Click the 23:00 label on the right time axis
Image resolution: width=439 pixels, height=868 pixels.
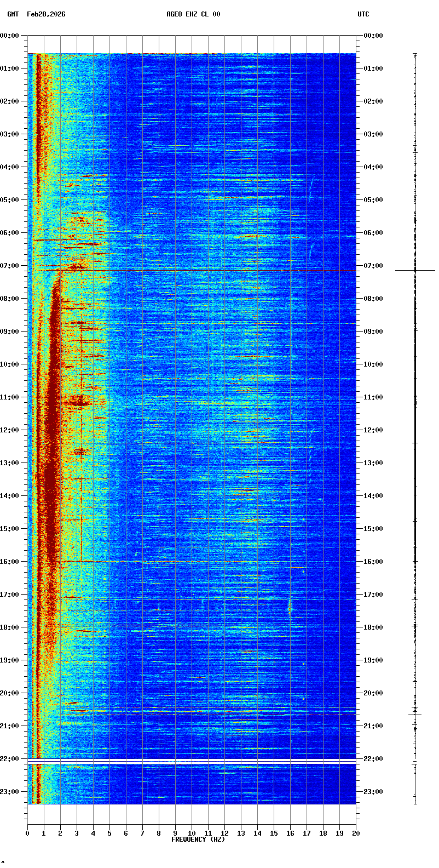point(373,792)
